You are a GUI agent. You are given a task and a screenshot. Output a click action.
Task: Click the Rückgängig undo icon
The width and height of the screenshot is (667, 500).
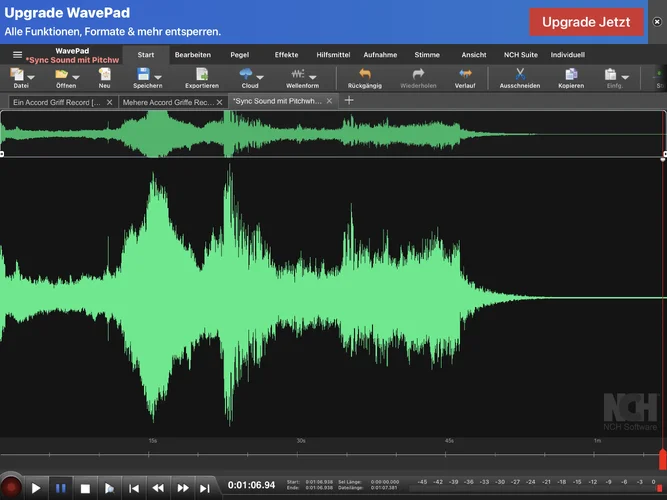365,74
